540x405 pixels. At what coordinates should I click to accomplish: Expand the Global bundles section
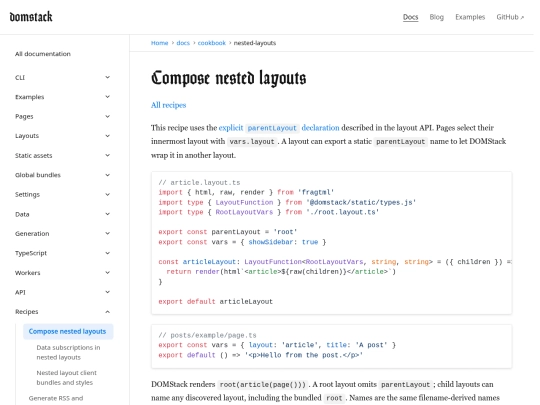point(63,175)
